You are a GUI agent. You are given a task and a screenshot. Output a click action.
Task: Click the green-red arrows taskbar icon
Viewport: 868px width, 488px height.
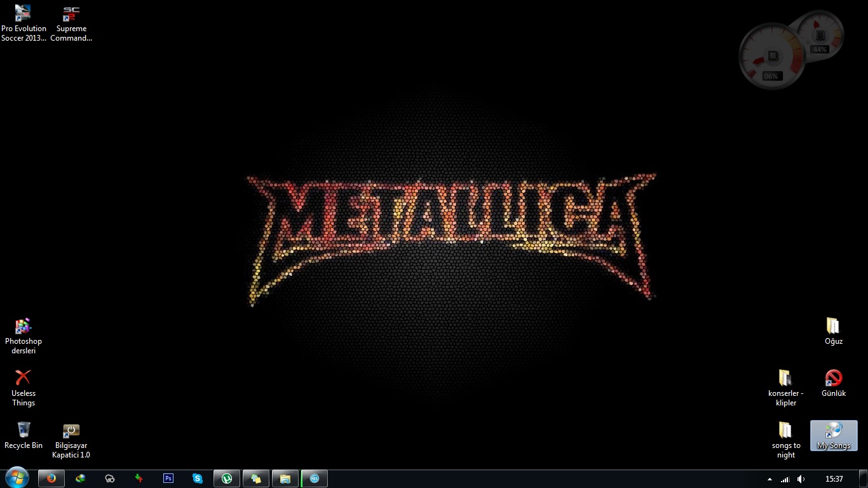click(x=139, y=478)
